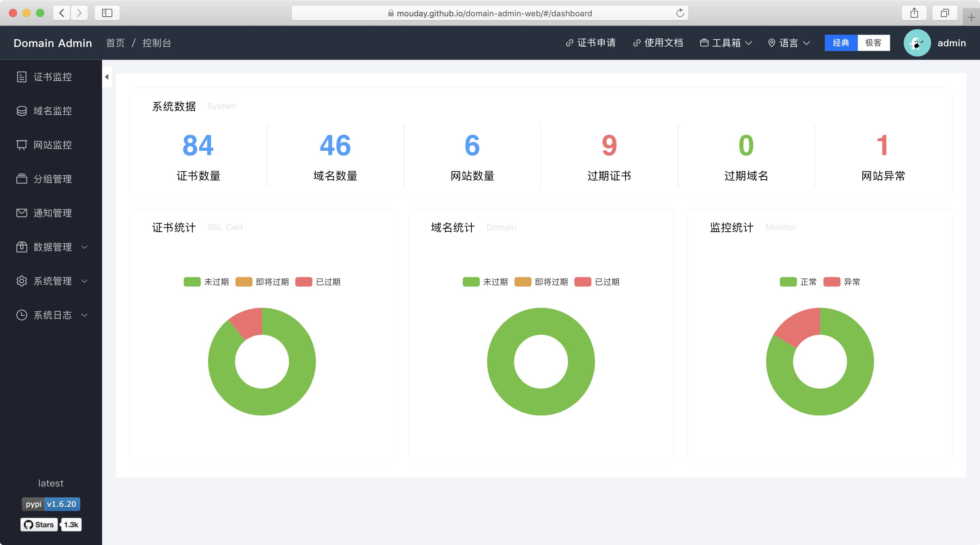Click the 工具箱 toolbox icon
The image size is (980, 545).
pos(705,43)
